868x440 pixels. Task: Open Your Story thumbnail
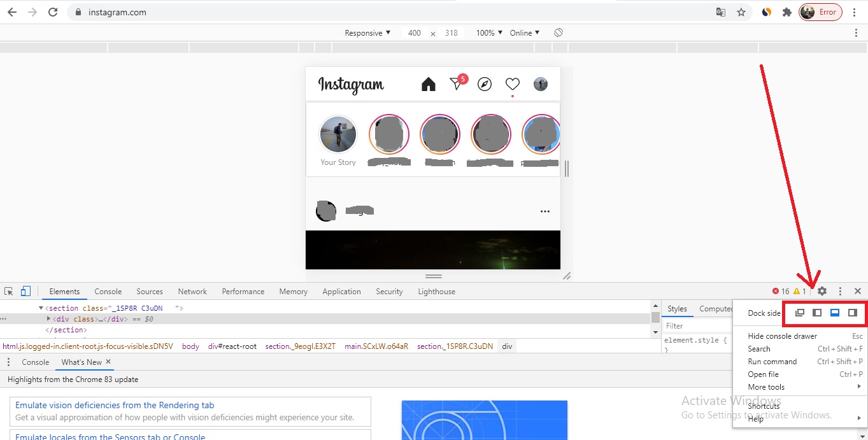coord(338,134)
